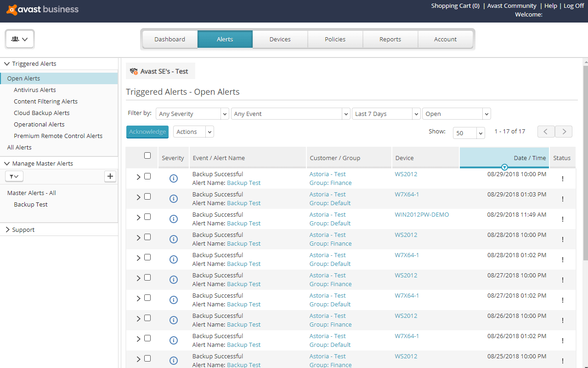Open the Last 7 Days filter dropdown
This screenshot has height=368, width=588.
386,114
